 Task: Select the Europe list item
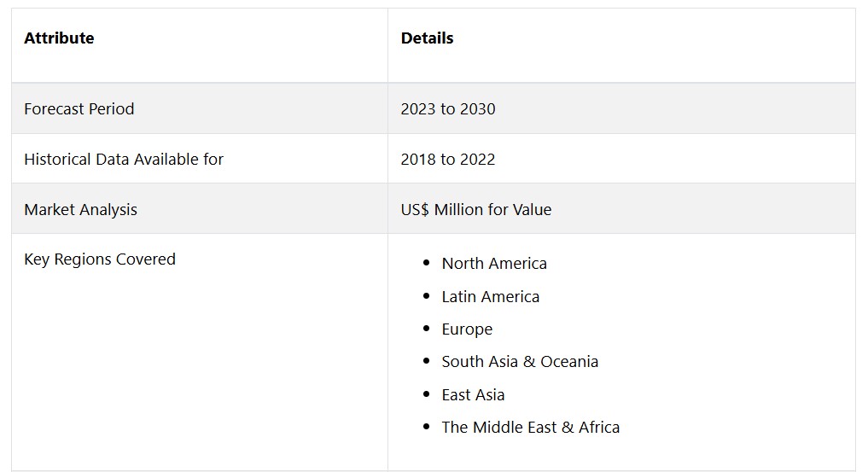[x=467, y=329]
